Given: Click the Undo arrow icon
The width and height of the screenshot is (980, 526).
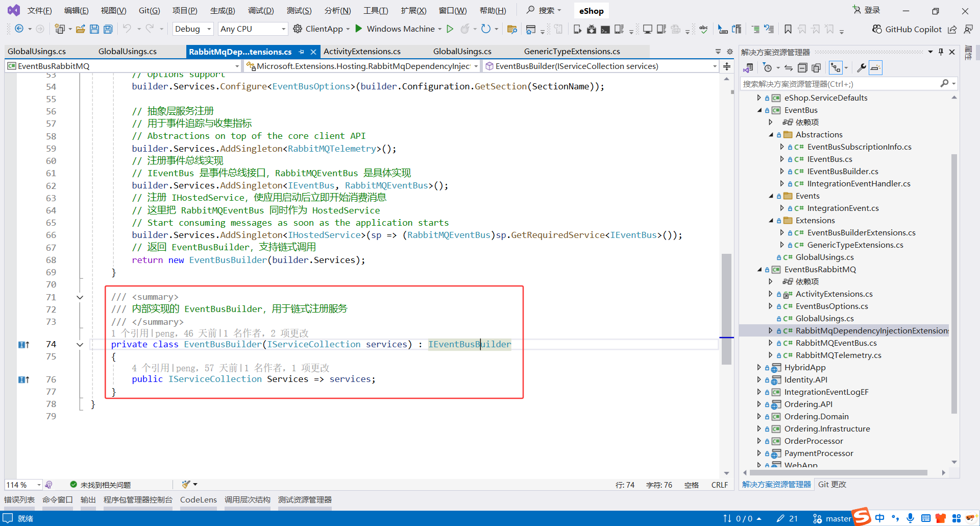Looking at the screenshot, I should click(127, 29).
